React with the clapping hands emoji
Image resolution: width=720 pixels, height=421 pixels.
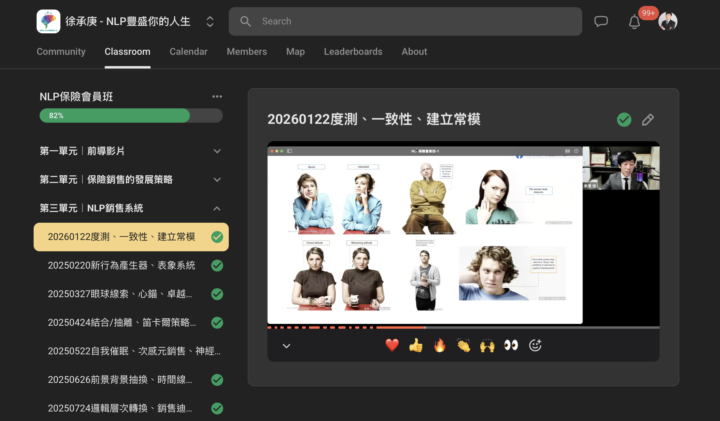pos(464,345)
